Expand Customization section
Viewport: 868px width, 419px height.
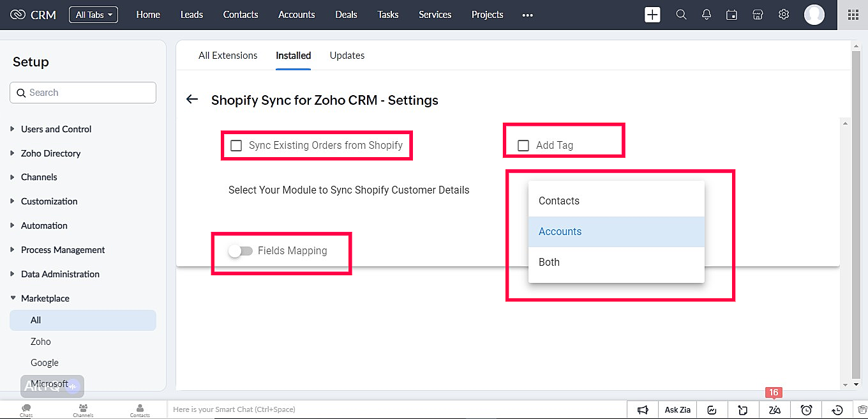49,201
